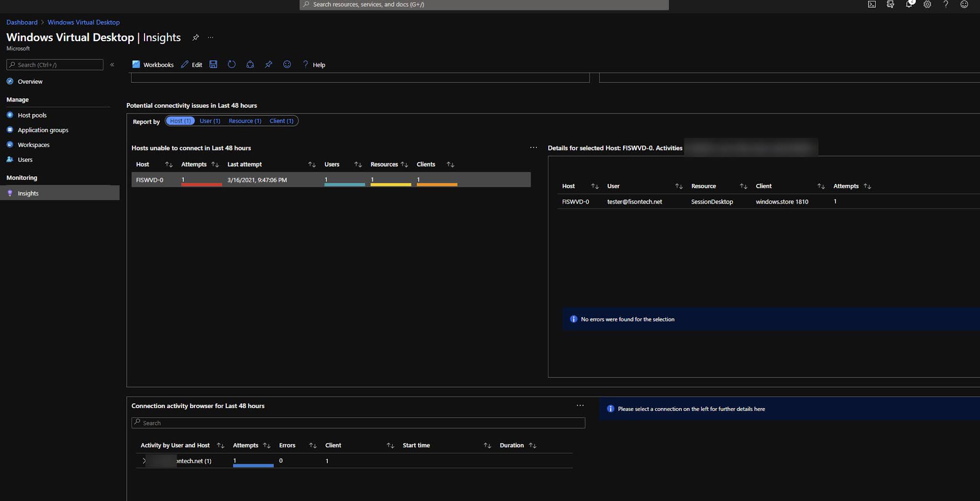Sort details table by Host column
Image resolution: width=980 pixels, height=501 pixels.
pyautogui.click(x=595, y=186)
